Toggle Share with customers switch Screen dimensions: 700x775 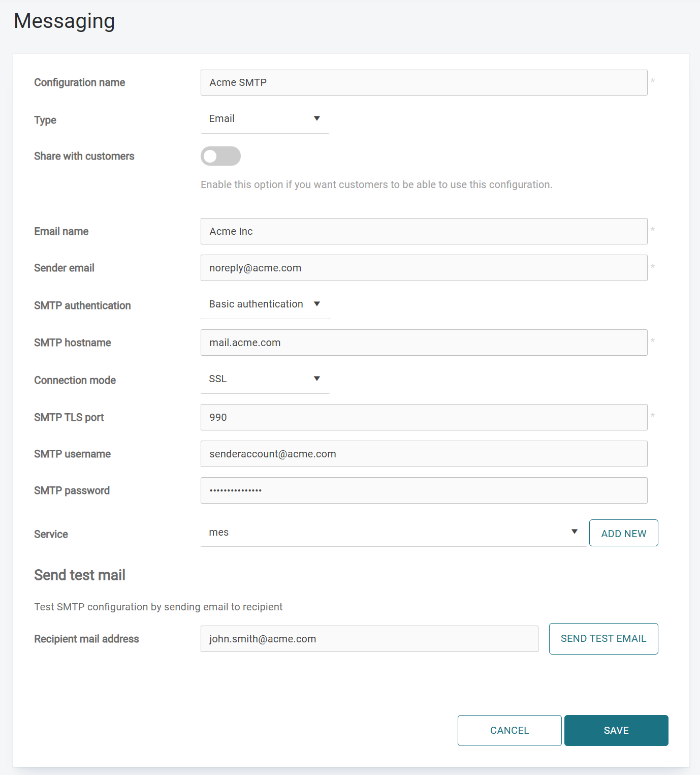[220, 156]
